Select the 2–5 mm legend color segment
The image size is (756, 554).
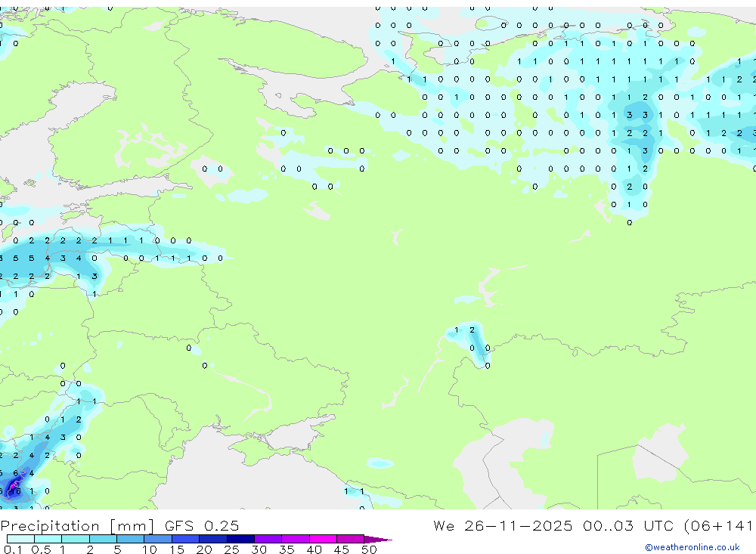point(103,539)
